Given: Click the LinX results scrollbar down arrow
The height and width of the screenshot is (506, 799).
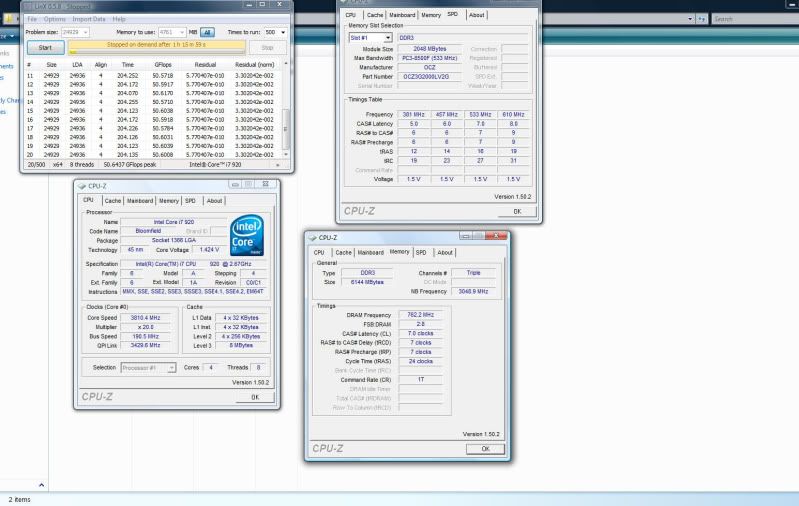Looking at the screenshot, I should 285,154.
